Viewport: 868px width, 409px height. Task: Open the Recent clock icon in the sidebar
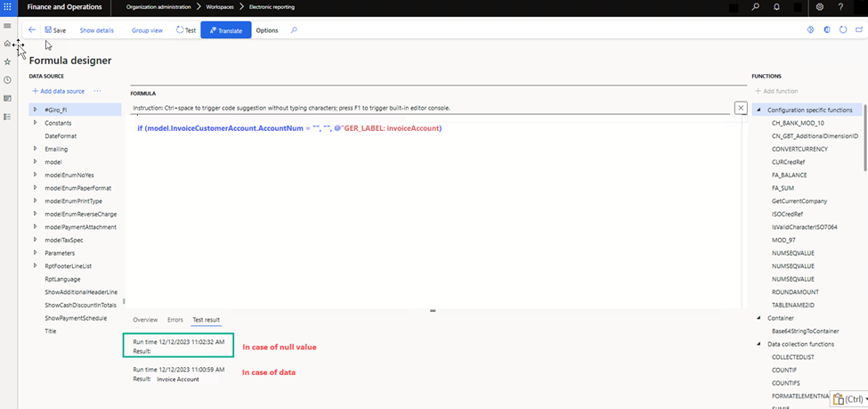click(x=7, y=80)
